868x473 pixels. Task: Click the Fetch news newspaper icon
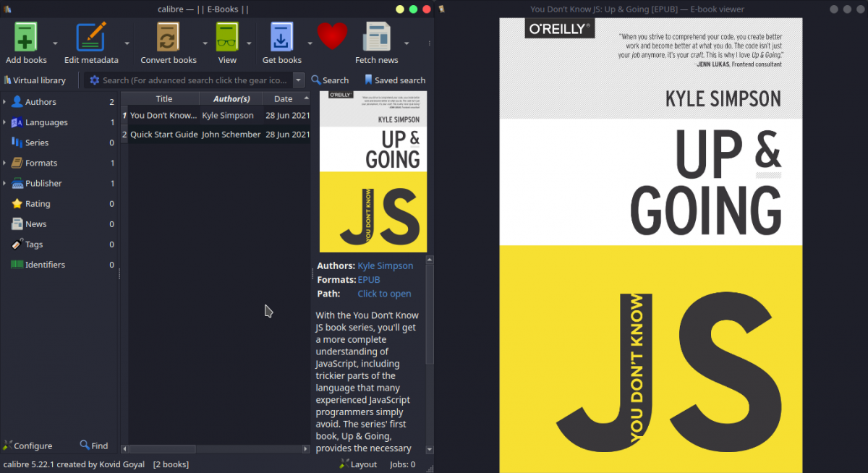pyautogui.click(x=376, y=37)
